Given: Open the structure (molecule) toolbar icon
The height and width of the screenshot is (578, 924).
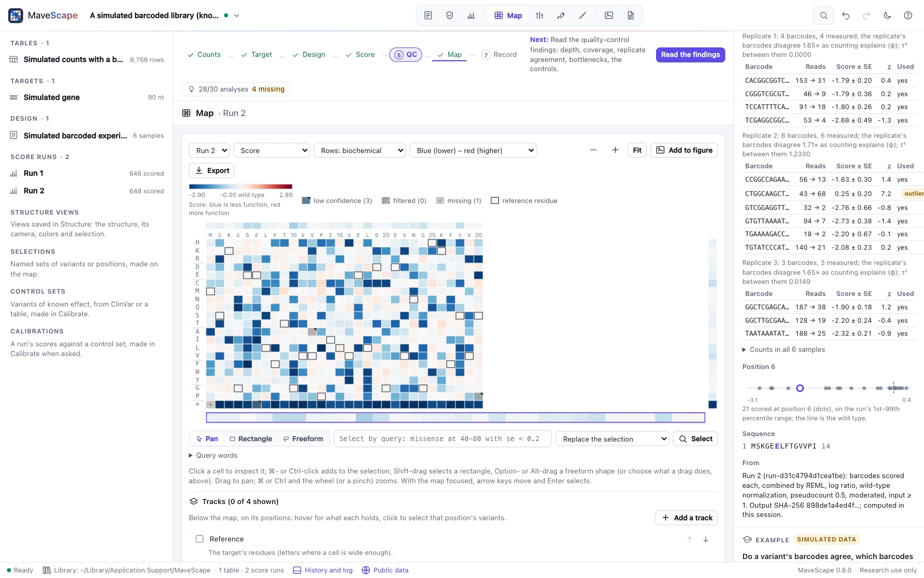Looking at the screenshot, I should tap(561, 15).
